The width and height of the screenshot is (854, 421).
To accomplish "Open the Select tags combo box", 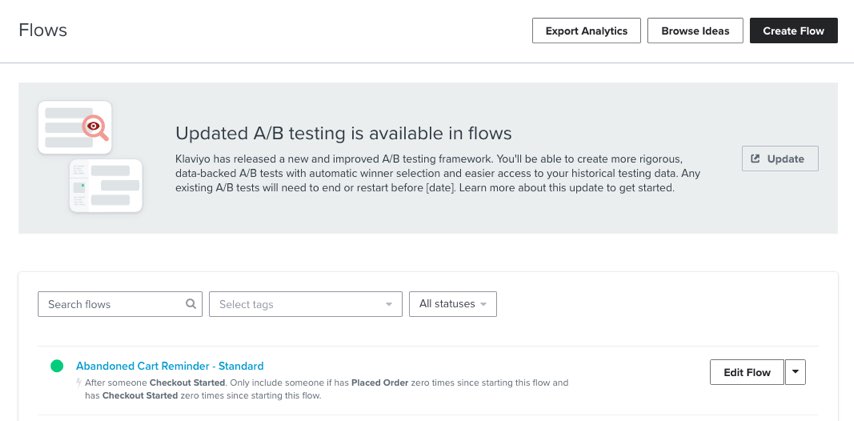I will tap(295, 304).
